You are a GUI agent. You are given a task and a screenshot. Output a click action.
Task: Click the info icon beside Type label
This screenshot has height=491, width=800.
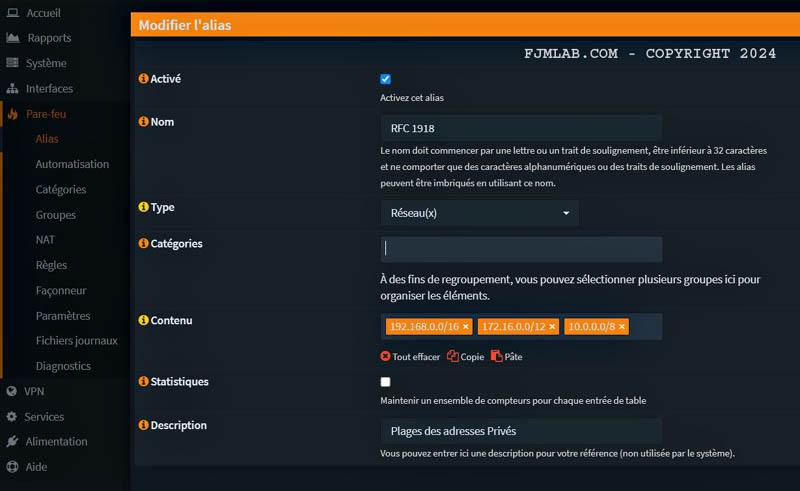pos(143,208)
